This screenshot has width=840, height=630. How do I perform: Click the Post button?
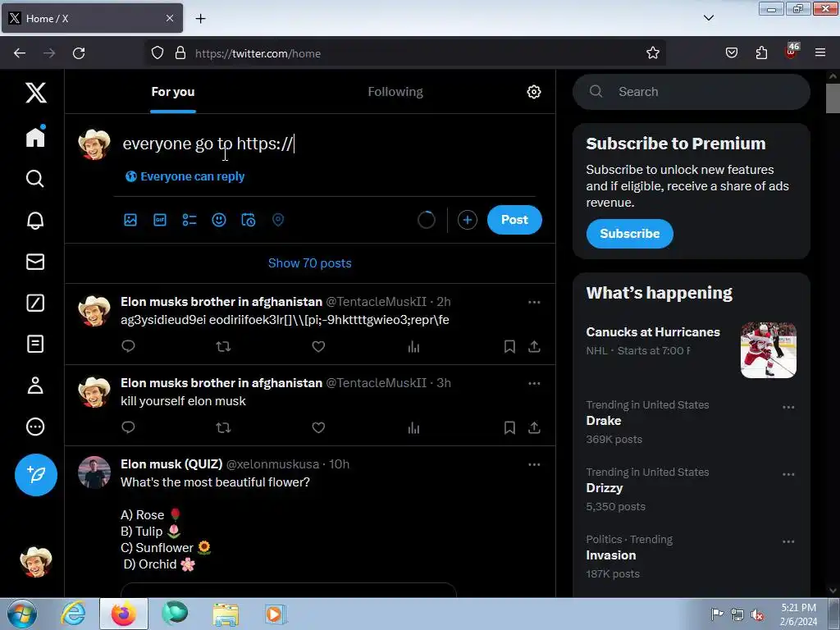[x=514, y=220]
